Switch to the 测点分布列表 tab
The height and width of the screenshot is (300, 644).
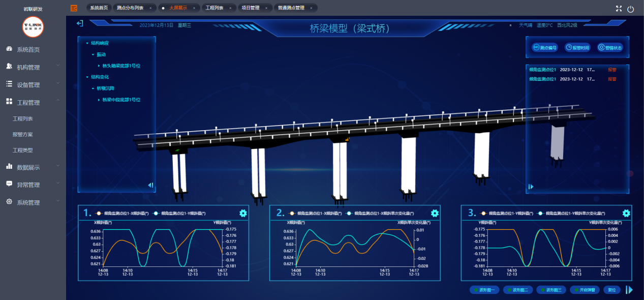130,8
